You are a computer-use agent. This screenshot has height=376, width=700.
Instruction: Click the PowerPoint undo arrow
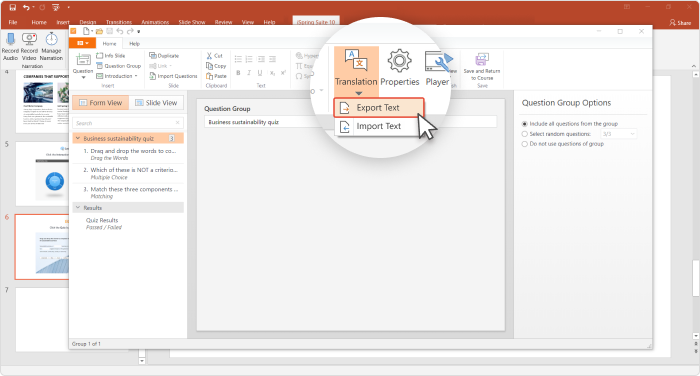(x=26, y=7)
